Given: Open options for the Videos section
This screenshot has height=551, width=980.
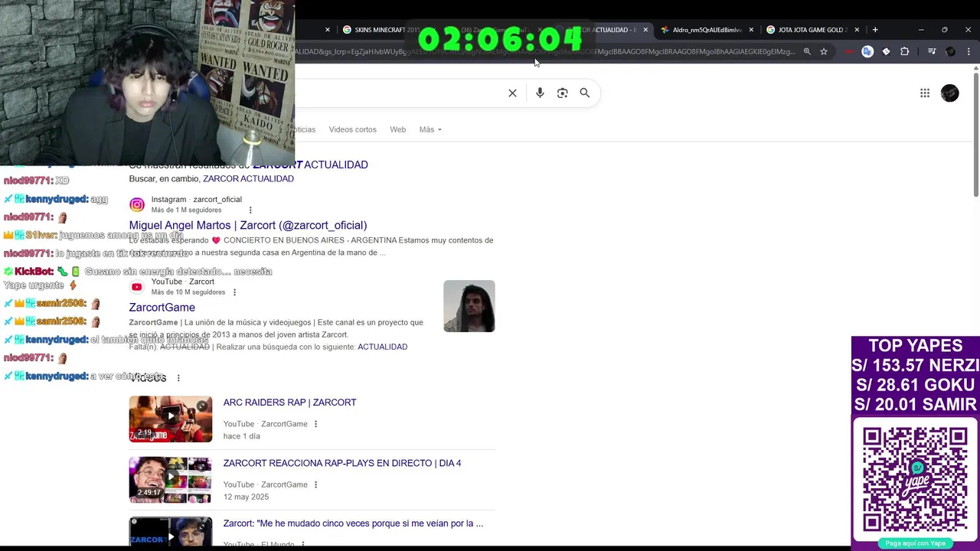Looking at the screenshot, I should pyautogui.click(x=178, y=378).
